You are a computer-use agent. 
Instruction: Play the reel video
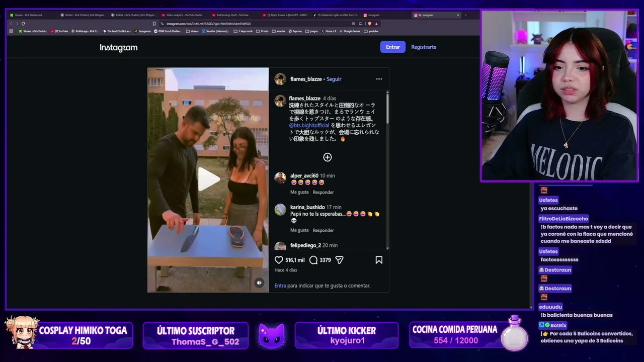click(208, 179)
